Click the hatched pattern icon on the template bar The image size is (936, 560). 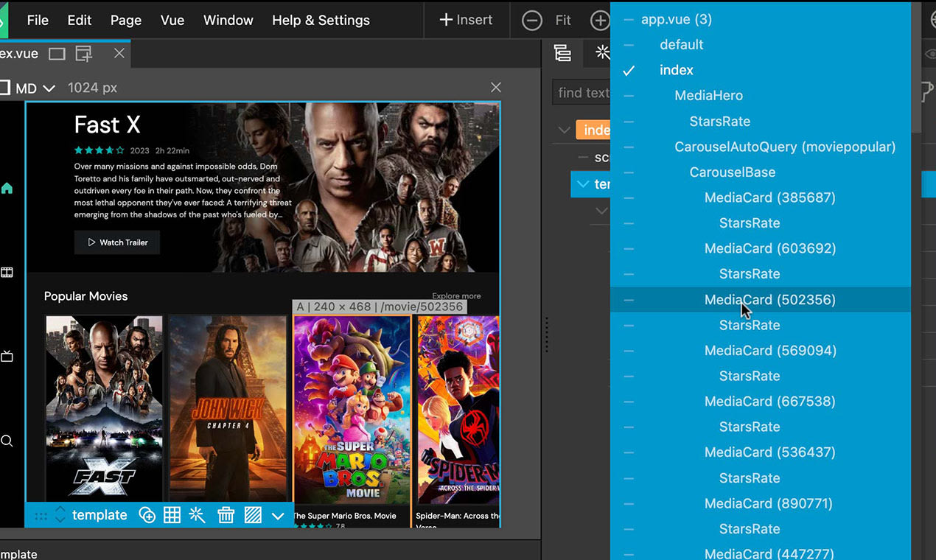253,515
